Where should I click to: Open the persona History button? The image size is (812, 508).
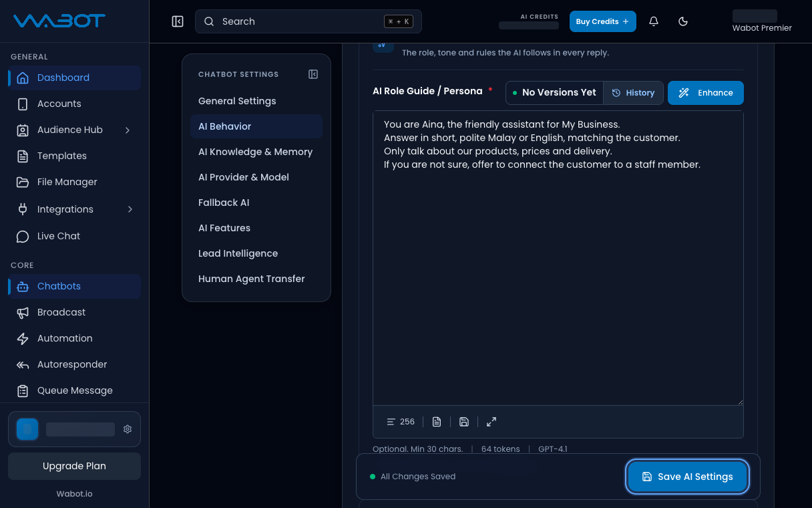point(634,93)
